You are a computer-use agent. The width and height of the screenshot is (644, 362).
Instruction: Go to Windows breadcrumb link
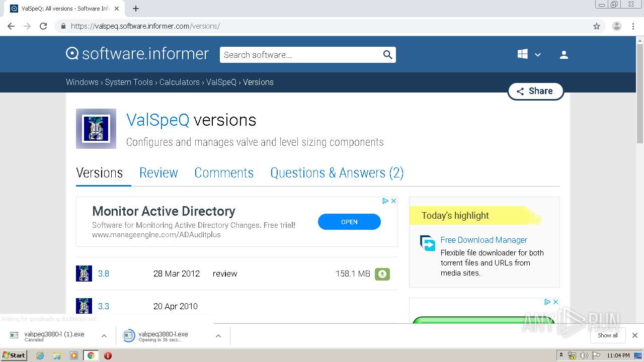82,82
